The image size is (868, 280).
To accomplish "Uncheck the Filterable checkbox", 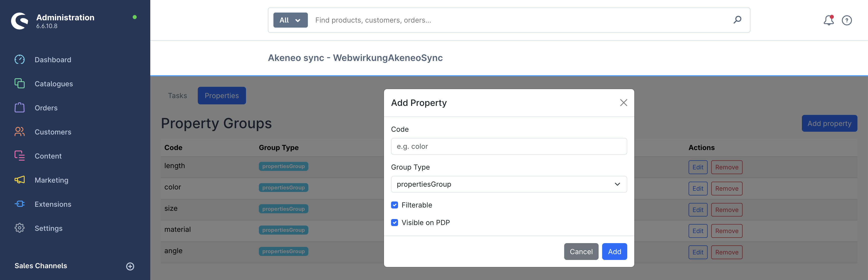I will click(x=395, y=205).
